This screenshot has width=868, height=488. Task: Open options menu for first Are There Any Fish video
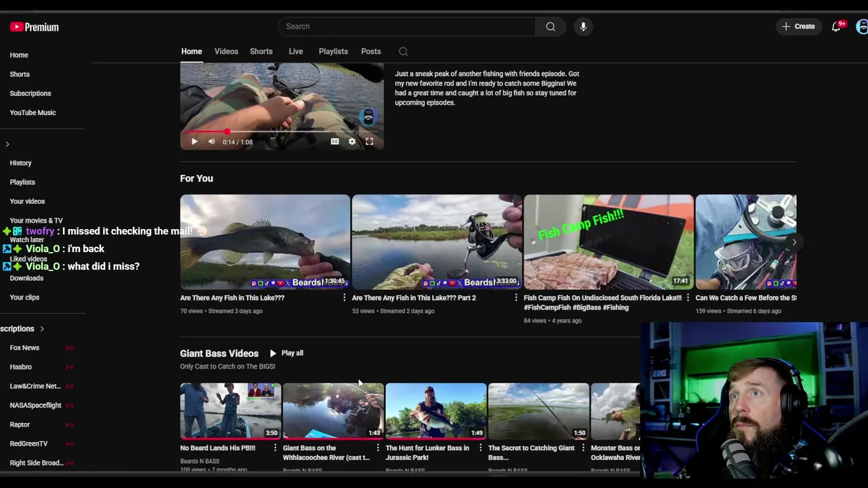click(x=344, y=298)
